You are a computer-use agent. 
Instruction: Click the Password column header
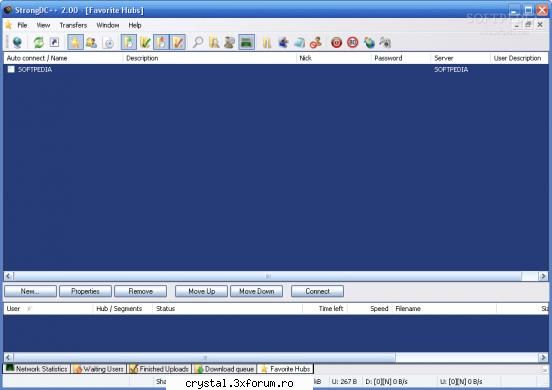click(401, 58)
